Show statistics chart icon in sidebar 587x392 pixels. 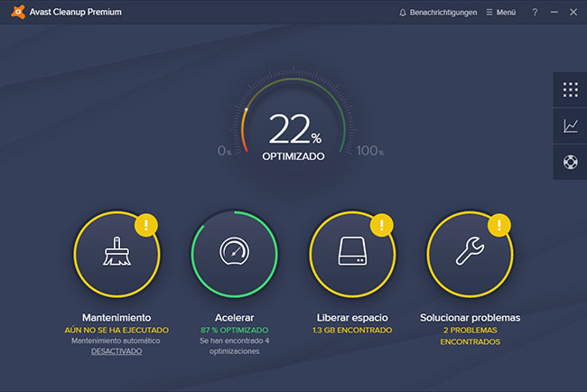point(570,126)
